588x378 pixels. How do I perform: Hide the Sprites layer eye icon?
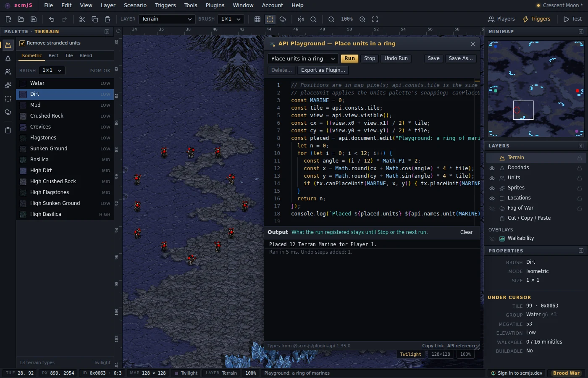pos(492,188)
